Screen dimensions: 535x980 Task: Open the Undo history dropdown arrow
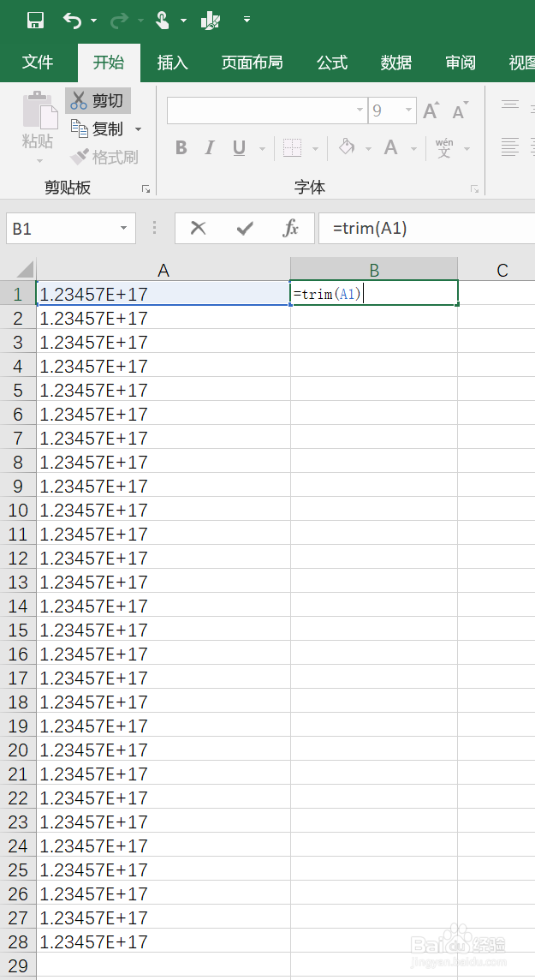93,21
